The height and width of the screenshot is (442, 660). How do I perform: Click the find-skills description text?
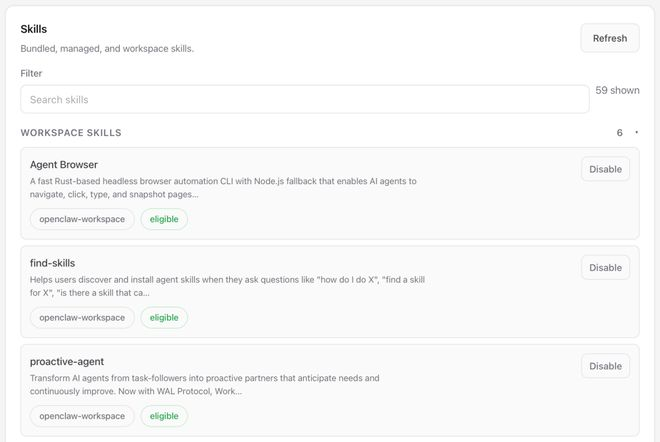click(x=229, y=286)
